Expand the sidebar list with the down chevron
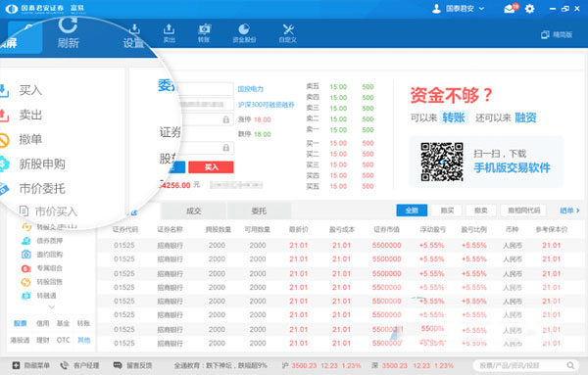 click(x=52, y=307)
